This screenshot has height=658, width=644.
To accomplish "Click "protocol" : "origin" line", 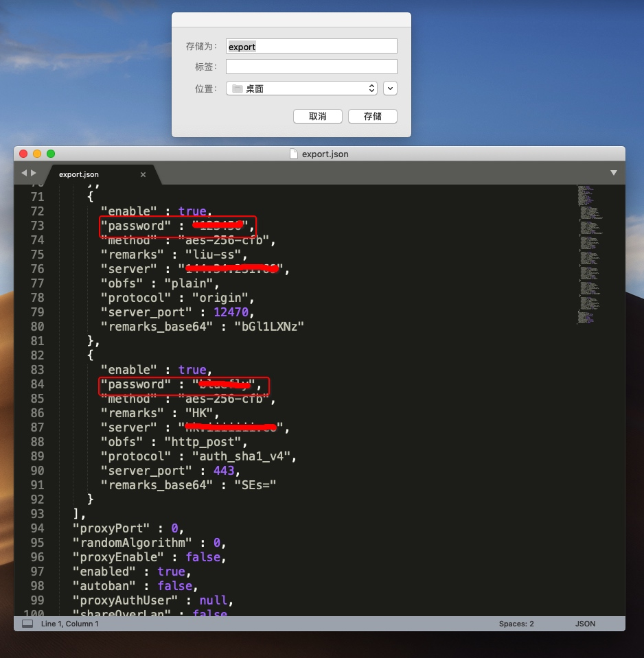I will coord(177,298).
